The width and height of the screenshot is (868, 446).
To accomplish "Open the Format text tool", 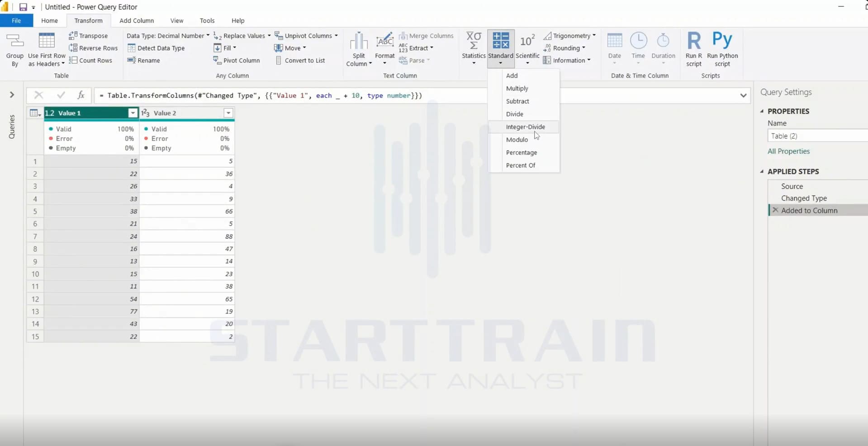I will click(x=385, y=48).
